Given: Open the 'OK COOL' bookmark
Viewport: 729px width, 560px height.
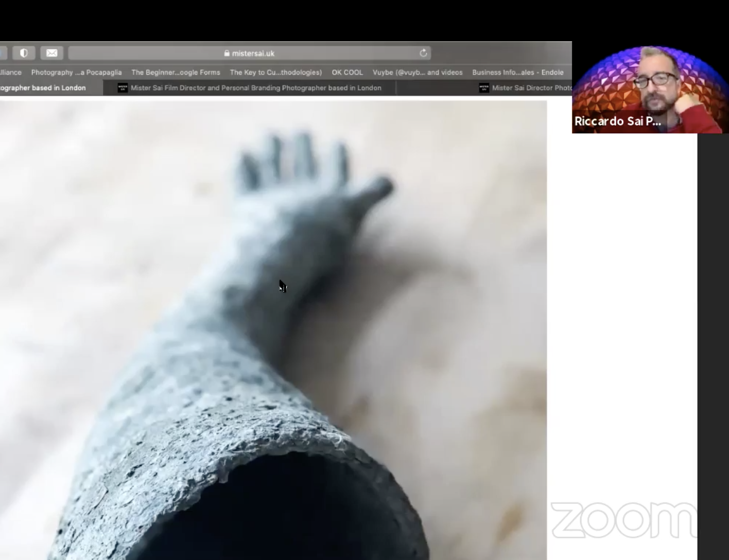Looking at the screenshot, I should click(347, 73).
